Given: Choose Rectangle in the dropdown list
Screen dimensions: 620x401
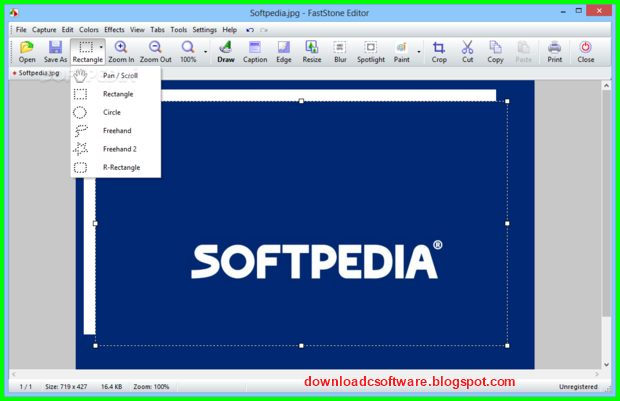Looking at the screenshot, I should 116,94.
